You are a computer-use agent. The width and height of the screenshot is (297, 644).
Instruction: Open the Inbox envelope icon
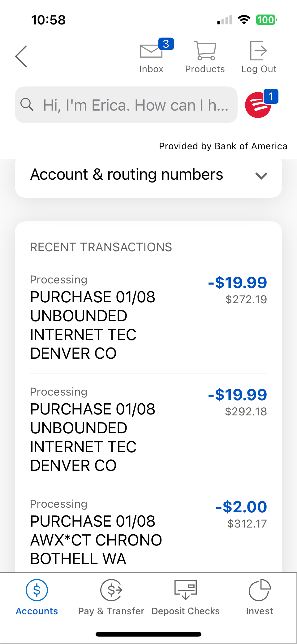click(x=151, y=51)
